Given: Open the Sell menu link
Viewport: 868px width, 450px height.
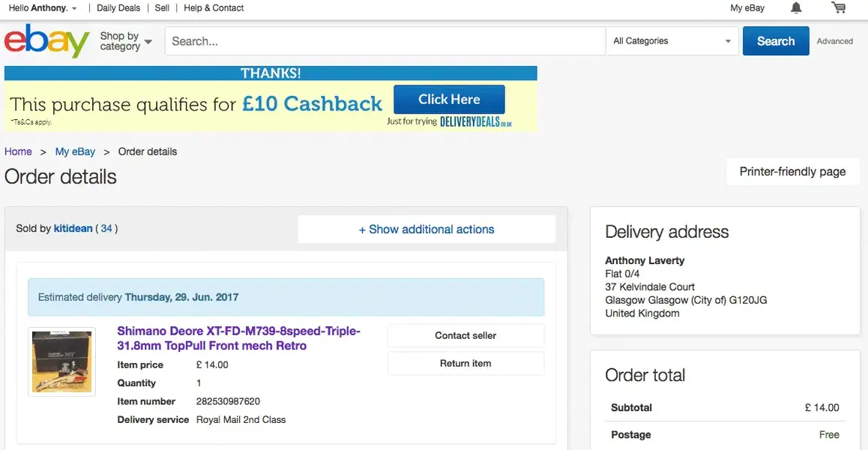Looking at the screenshot, I should (162, 8).
